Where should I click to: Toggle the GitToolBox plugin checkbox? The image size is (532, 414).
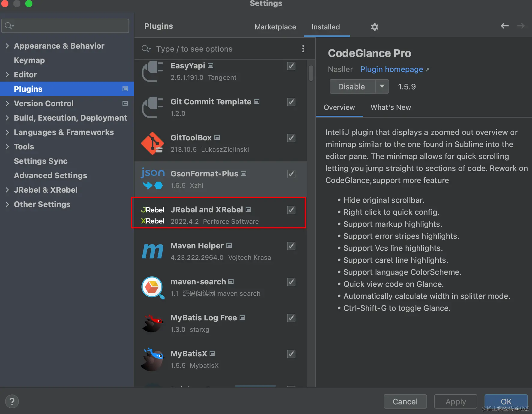291,138
